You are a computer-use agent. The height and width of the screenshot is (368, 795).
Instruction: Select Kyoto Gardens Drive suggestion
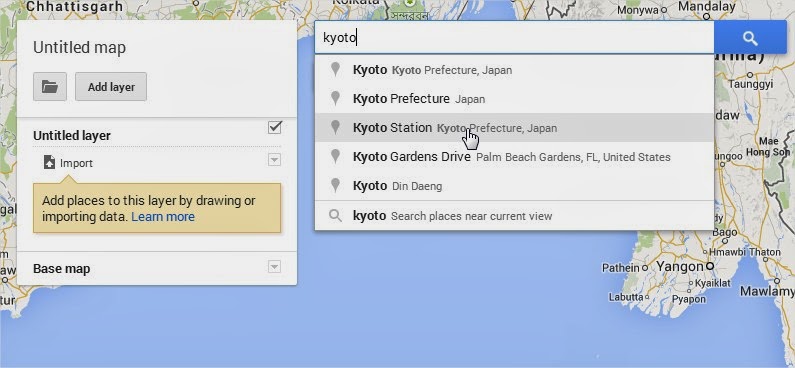coord(514,157)
